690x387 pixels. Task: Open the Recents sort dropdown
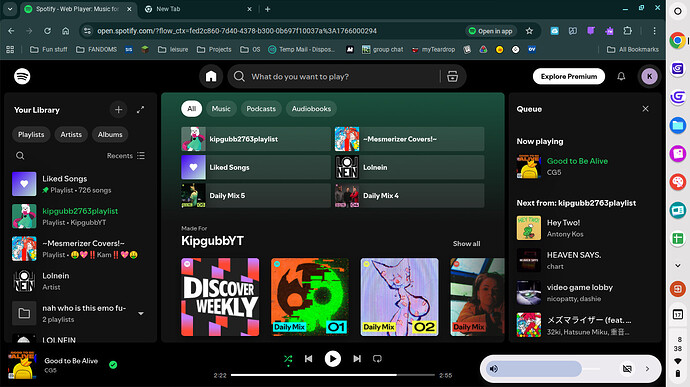tap(125, 155)
